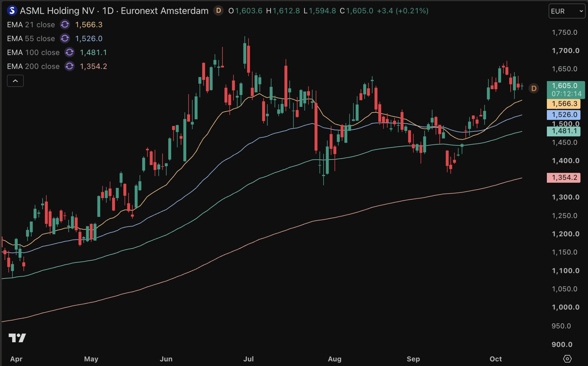Viewport: 588px width, 366px height.
Task: Click the change value +3.4 (+0.21%)
Action: pyautogui.click(x=403, y=11)
